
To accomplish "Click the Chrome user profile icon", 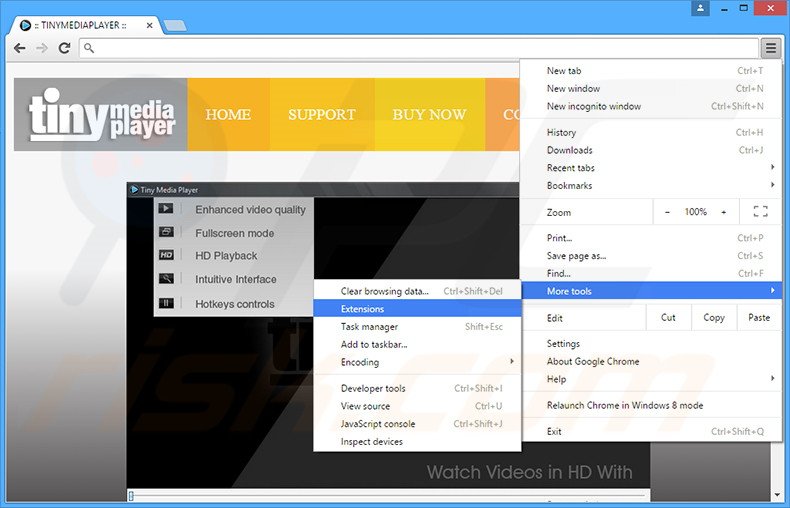I will coord(700,8).
